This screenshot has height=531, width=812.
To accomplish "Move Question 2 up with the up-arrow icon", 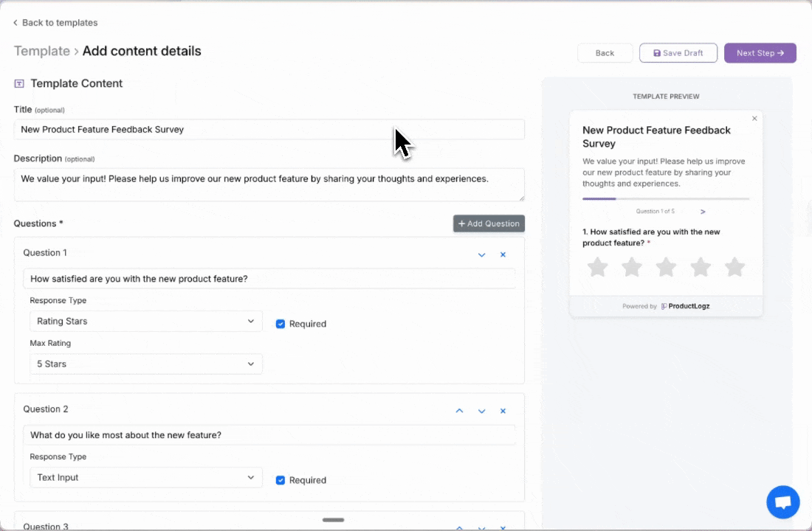I will (459, 411).
